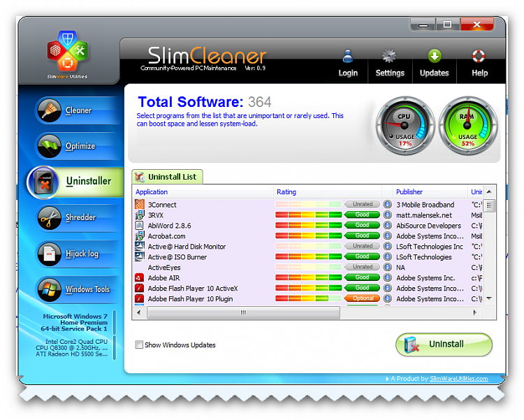This screenshot has width=524, height=420.
Task: Click info icon for Acrobat.com row
Action: tap(387, 236)
